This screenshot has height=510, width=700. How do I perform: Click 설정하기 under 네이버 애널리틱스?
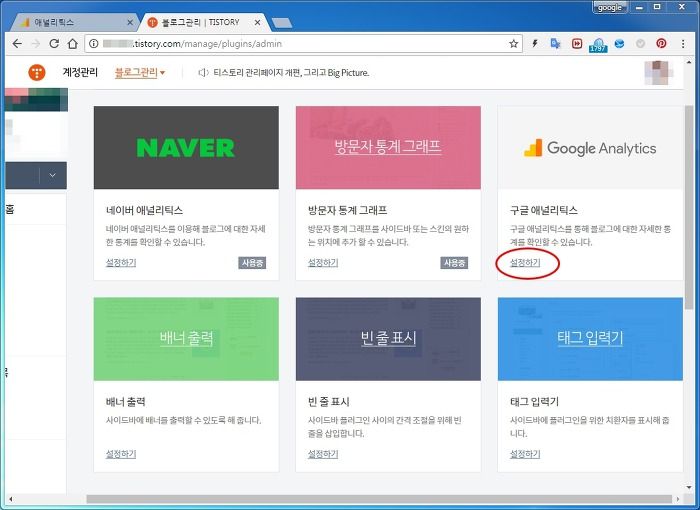pos(121,263)
